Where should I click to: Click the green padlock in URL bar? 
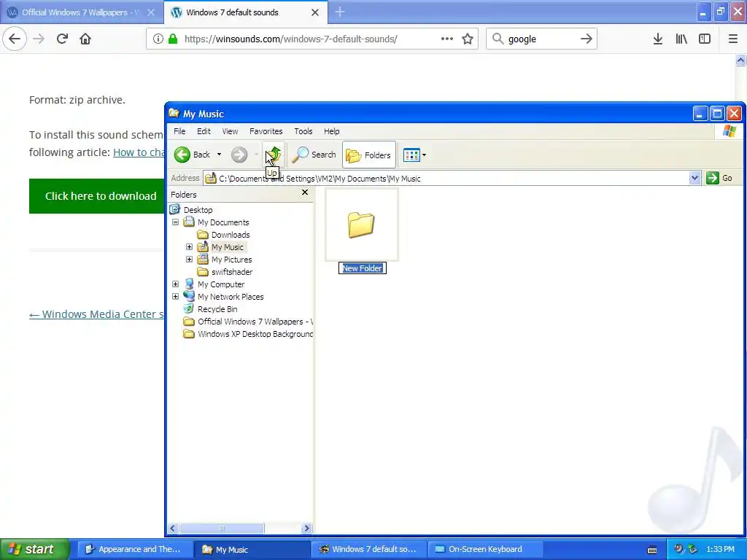(173, 39)
